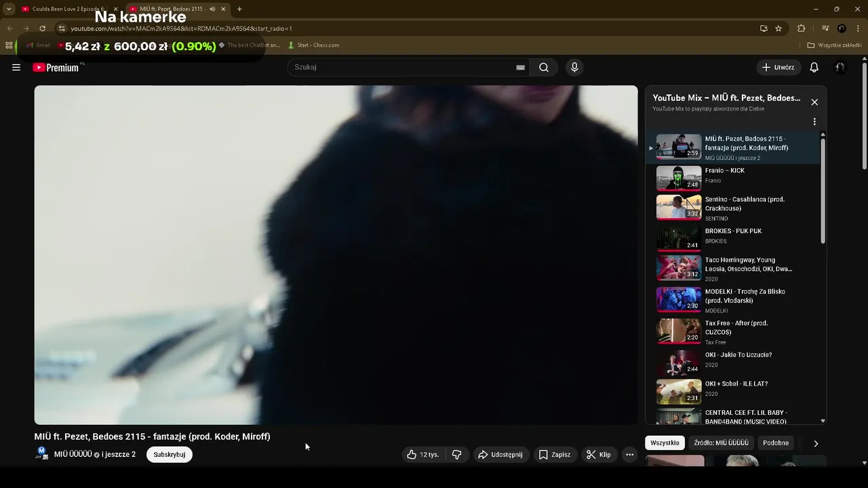This screenshot has height=488, width=868.
Task: Select the Źródło: MIÜ ÜÜÜÜÜ chip
Action: click(721, 443)
